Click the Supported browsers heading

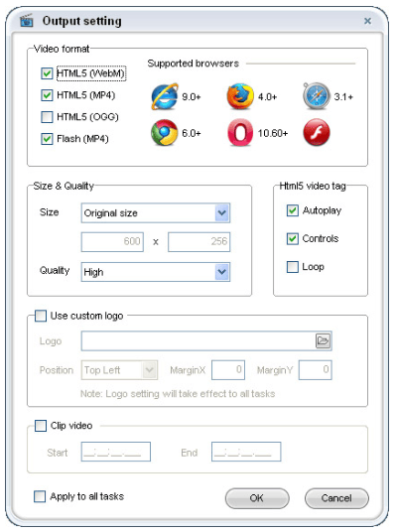194,64
